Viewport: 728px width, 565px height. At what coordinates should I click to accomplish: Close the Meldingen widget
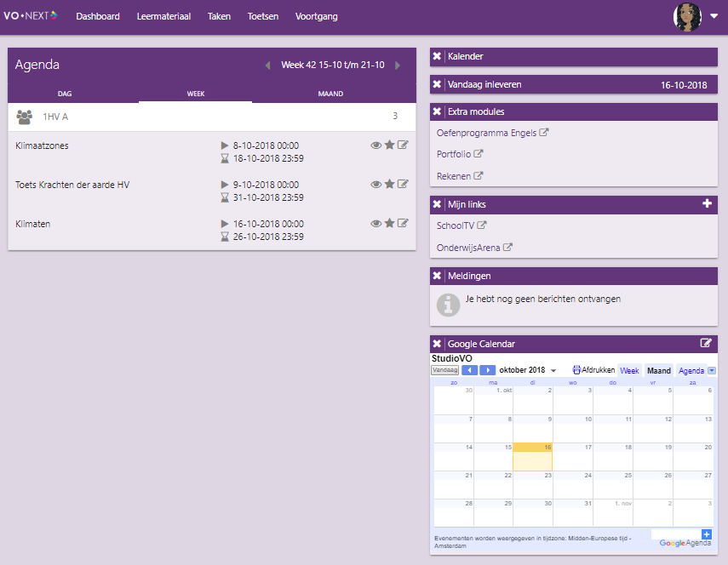pos(437,276)
